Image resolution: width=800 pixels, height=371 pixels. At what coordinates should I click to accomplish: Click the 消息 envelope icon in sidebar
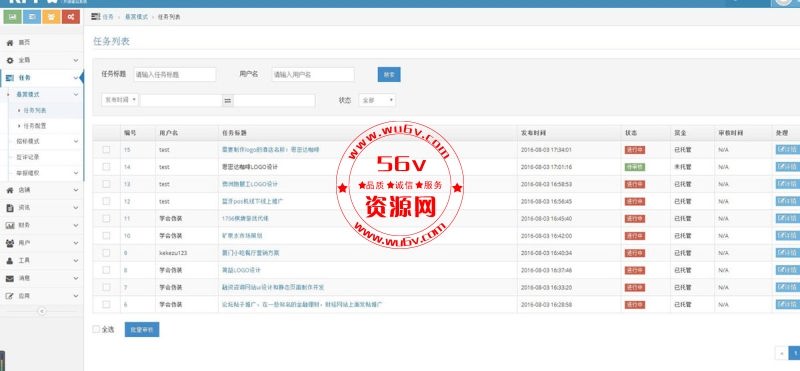pyautogui.click(x=10, y=278)
